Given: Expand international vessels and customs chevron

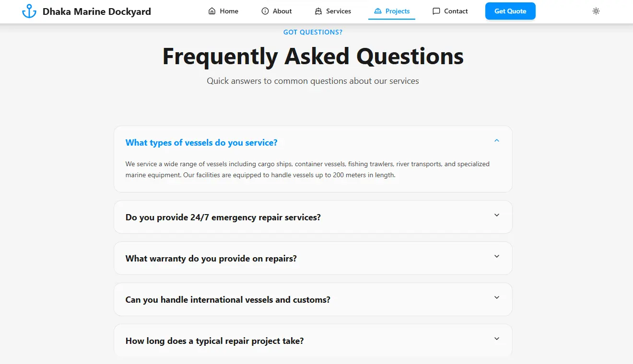Looking at the screenshot, I should coord(497,297).
